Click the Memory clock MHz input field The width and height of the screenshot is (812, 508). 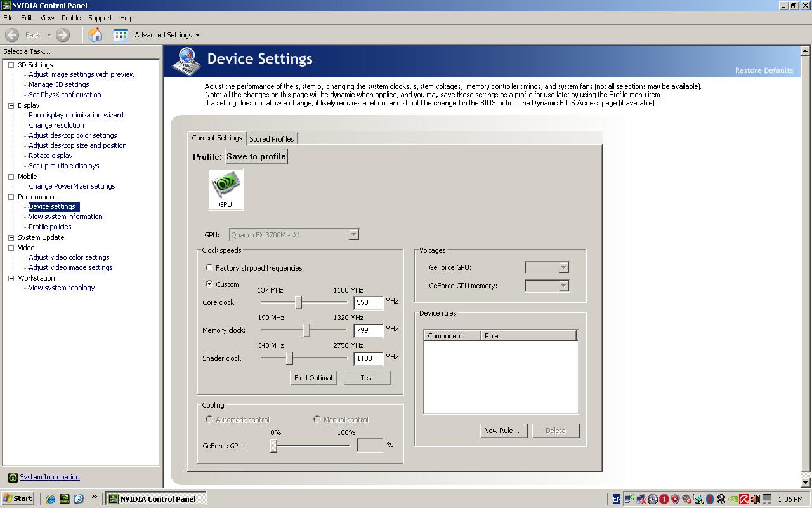(369, 331)
